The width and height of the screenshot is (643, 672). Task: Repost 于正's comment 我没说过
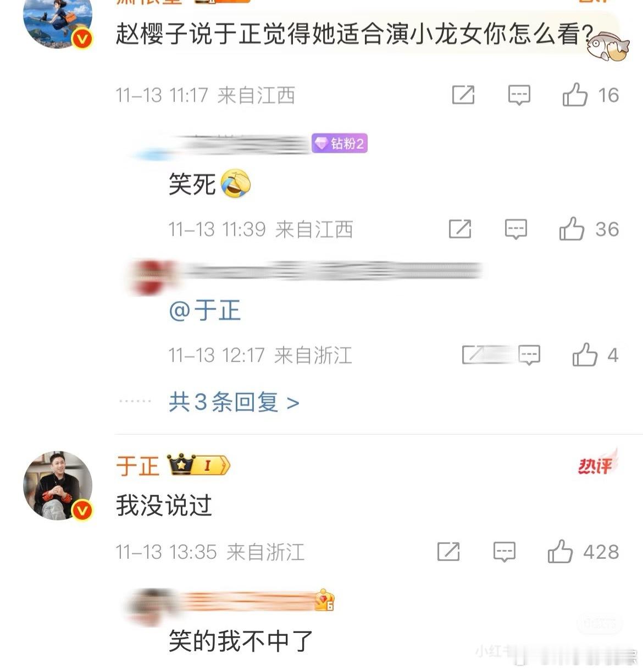pos(448,551)
